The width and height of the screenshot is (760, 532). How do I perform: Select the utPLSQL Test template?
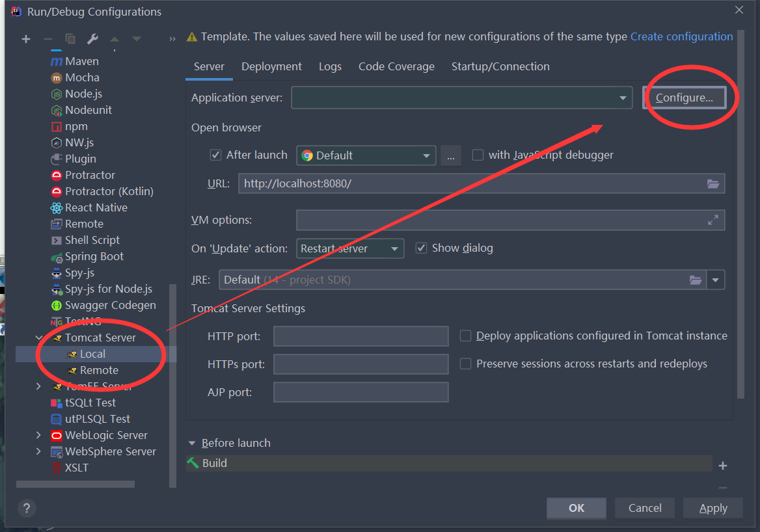[98, 419]
